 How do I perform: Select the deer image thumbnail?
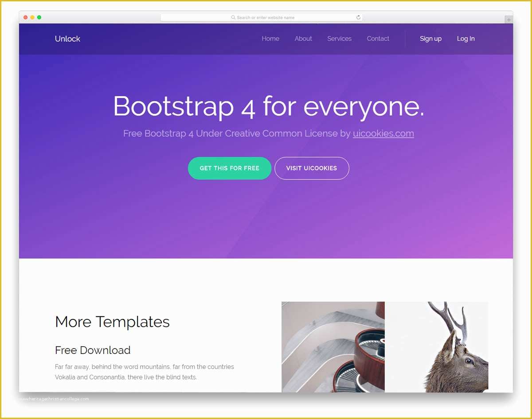pos(437,347)
